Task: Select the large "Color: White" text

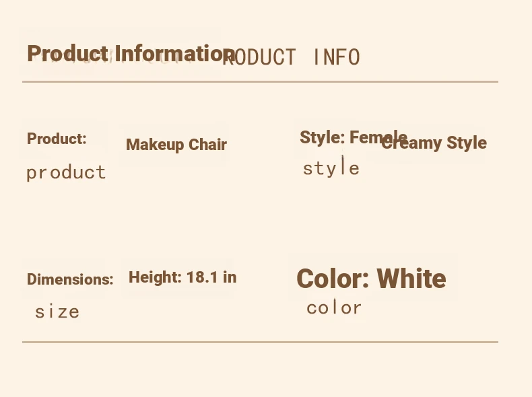Action: click(371, 279)
